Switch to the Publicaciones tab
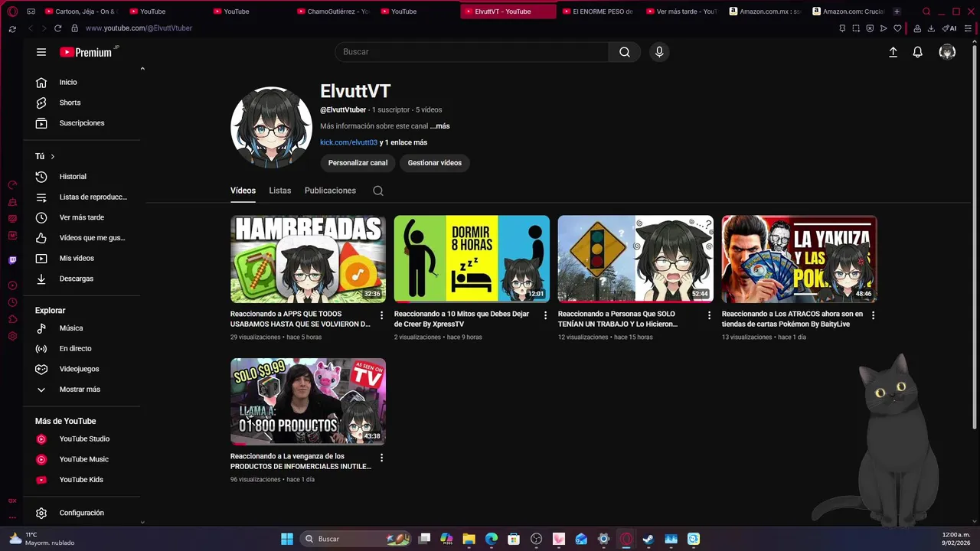 coord(330,191)
